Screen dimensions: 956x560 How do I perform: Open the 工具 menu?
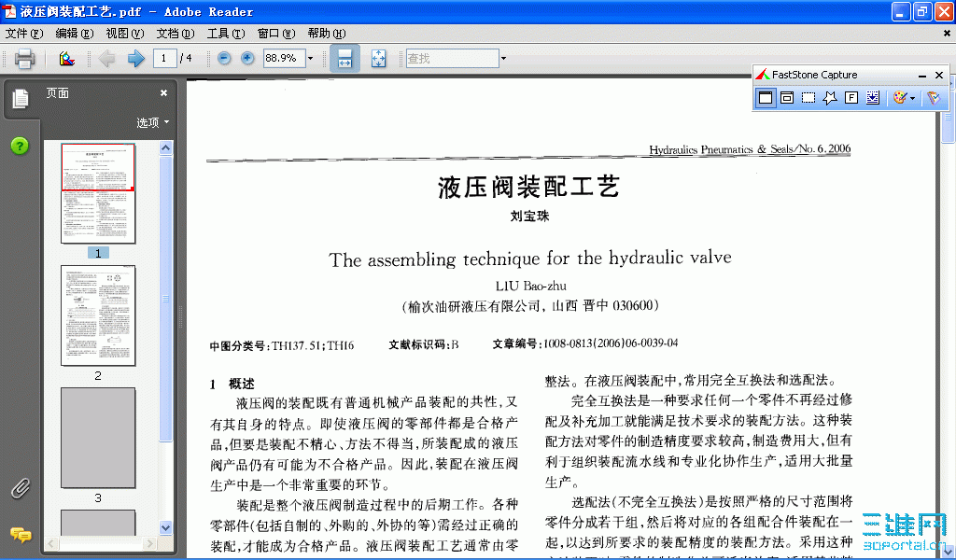click(x=226, y=34)
